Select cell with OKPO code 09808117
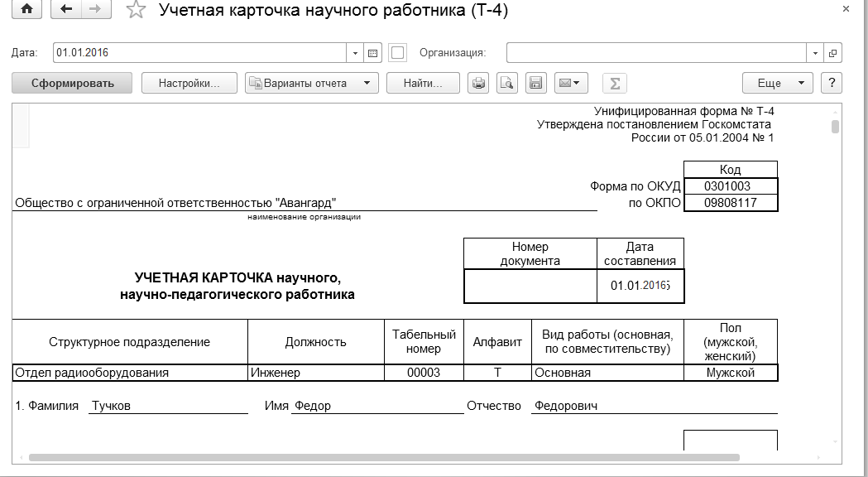 point(731,203)
